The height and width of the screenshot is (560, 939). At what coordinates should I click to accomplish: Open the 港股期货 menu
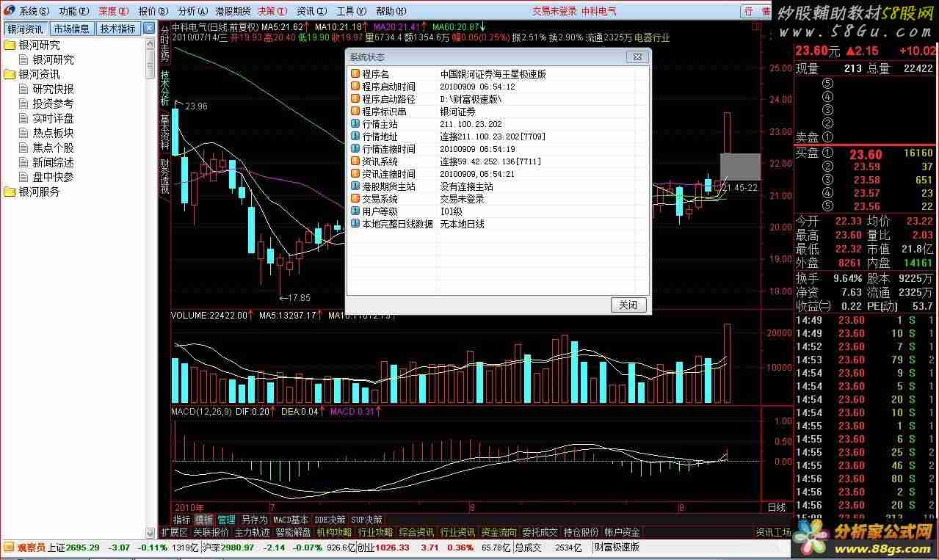click(x=233, y=11)
